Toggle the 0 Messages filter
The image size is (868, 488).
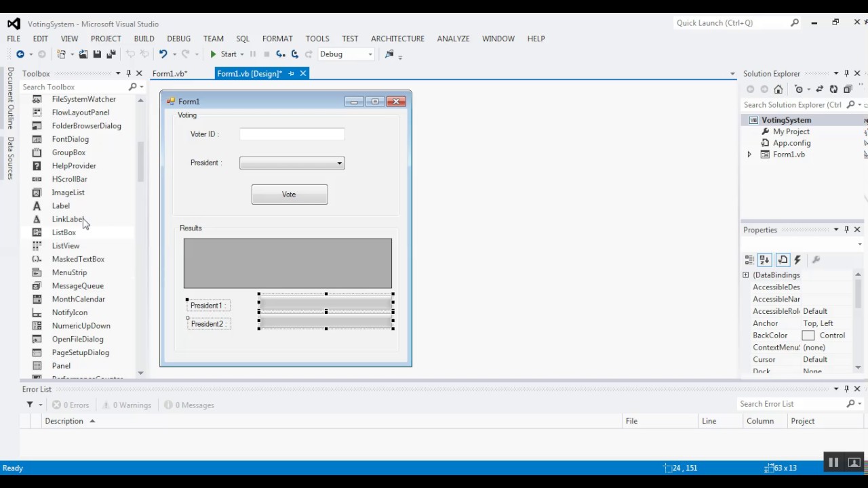point(189,405)
